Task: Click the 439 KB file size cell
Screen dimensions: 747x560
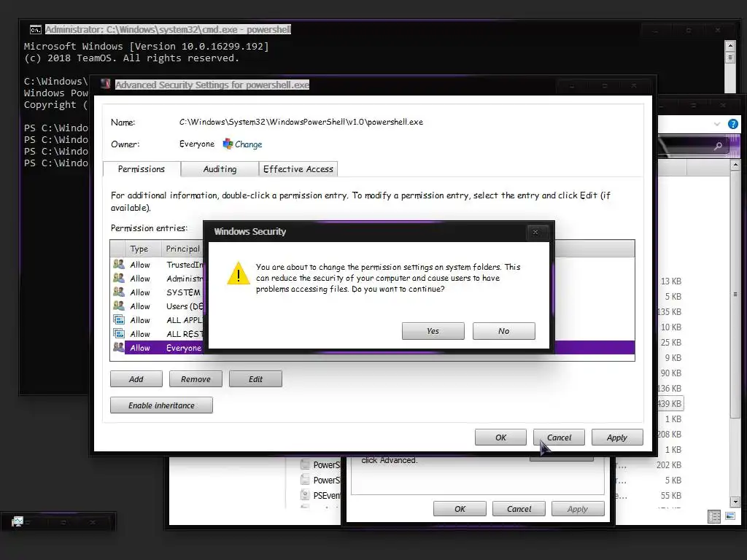Action: click(670, 404)
